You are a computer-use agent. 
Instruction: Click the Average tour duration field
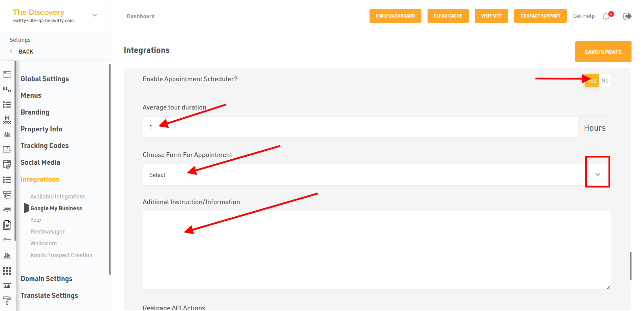coord(360,127)
